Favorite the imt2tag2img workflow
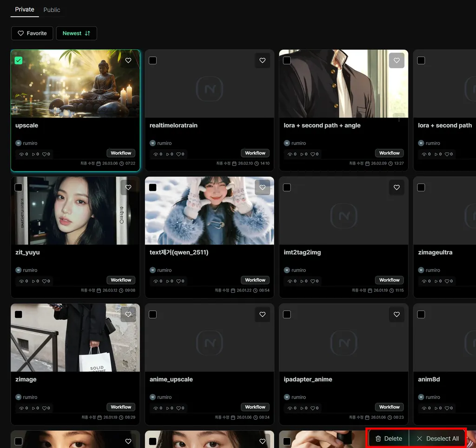Screen dimensions: 476x448 coord(397,187)
